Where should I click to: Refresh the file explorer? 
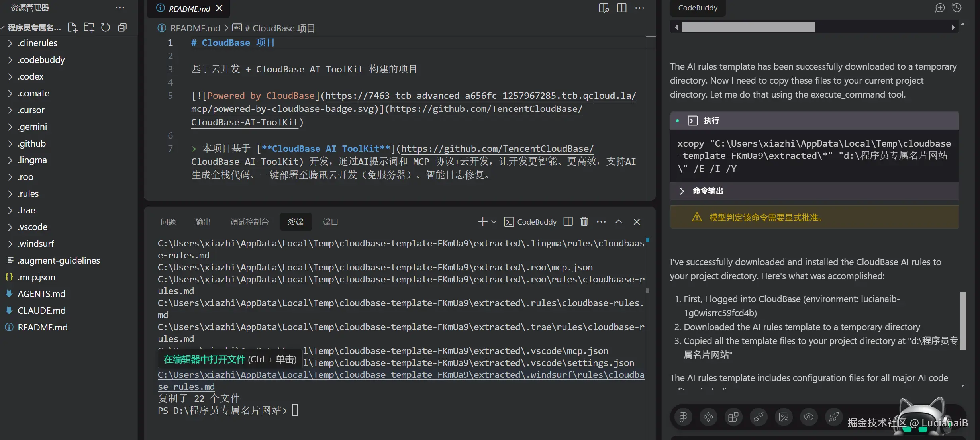pos(106,27)
